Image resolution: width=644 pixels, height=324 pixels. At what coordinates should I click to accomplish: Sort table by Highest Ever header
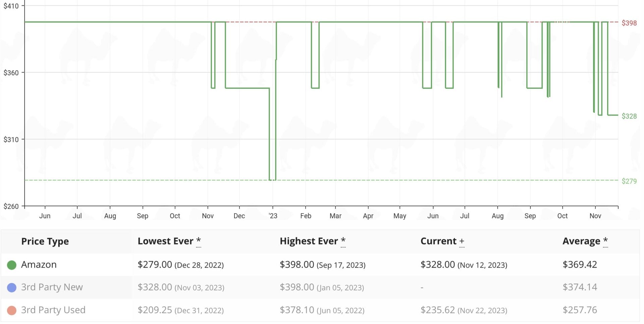point(309,241)
